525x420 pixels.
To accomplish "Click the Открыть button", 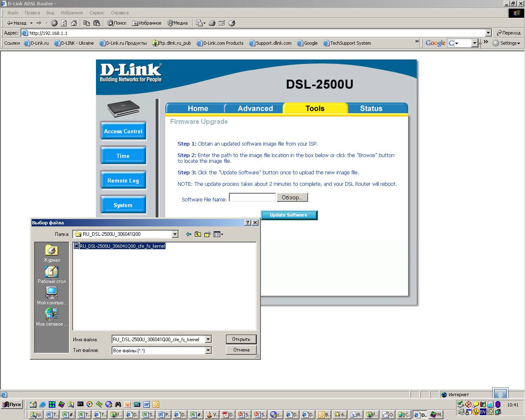I will (241, 339).
